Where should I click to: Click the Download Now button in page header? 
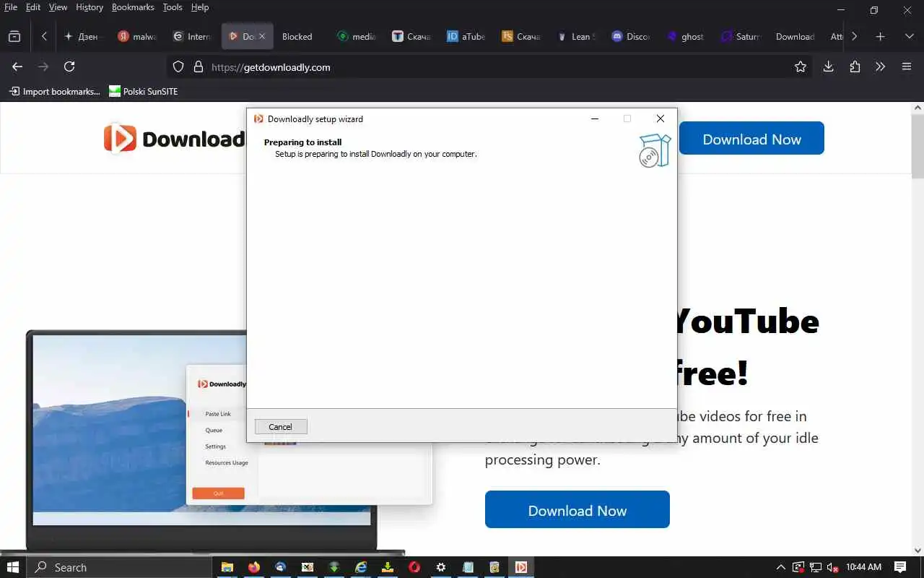(751, 139)
